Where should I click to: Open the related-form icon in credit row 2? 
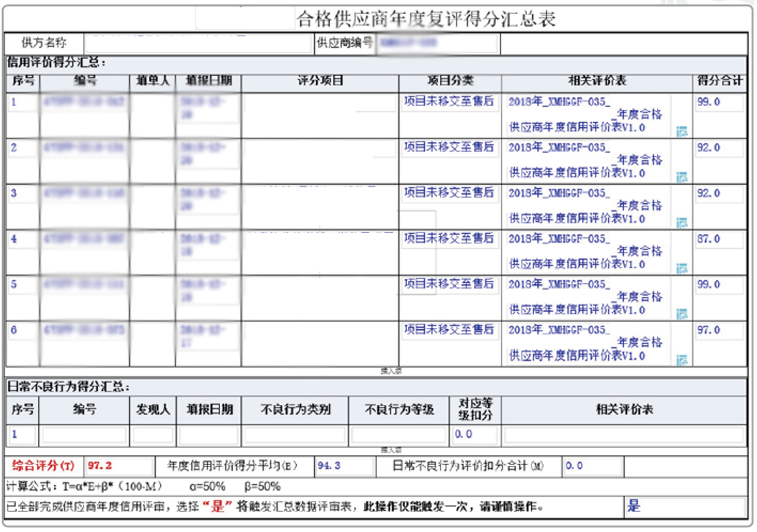681,177
